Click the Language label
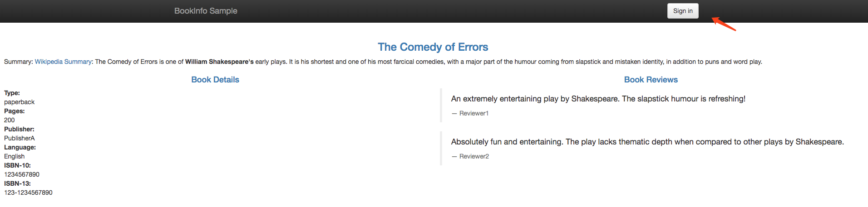 [x=20, y=147]
